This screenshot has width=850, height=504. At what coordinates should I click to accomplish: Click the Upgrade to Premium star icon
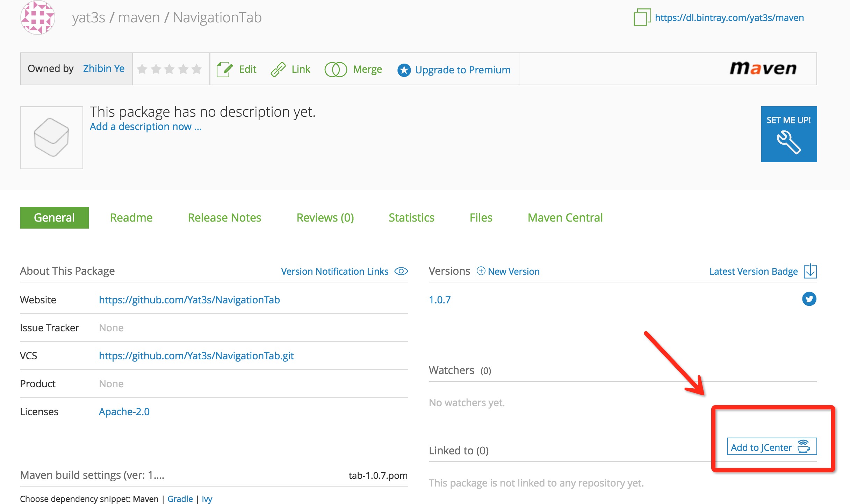(404, 70)
